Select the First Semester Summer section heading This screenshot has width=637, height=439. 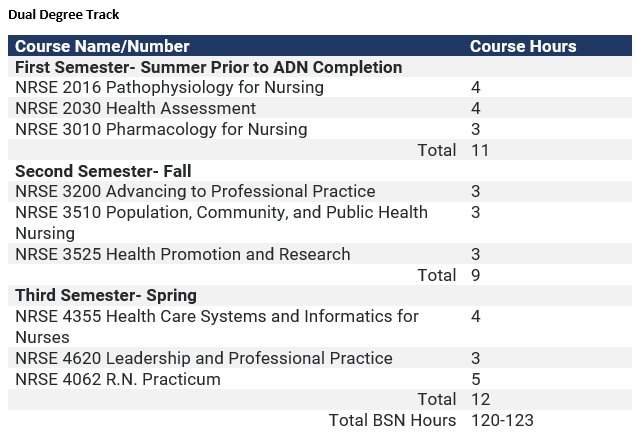[x=208, y=67]
